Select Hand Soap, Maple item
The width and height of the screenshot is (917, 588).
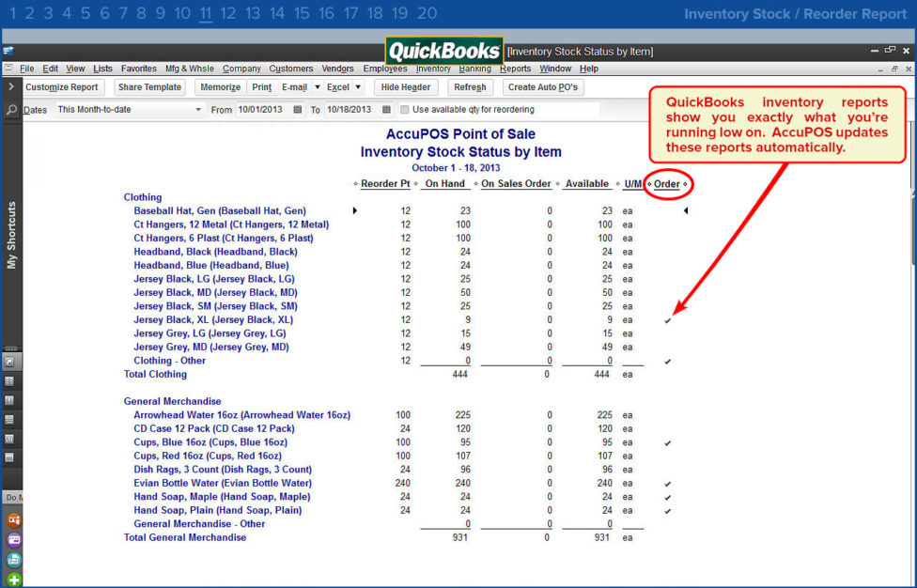tap(223, 497)
